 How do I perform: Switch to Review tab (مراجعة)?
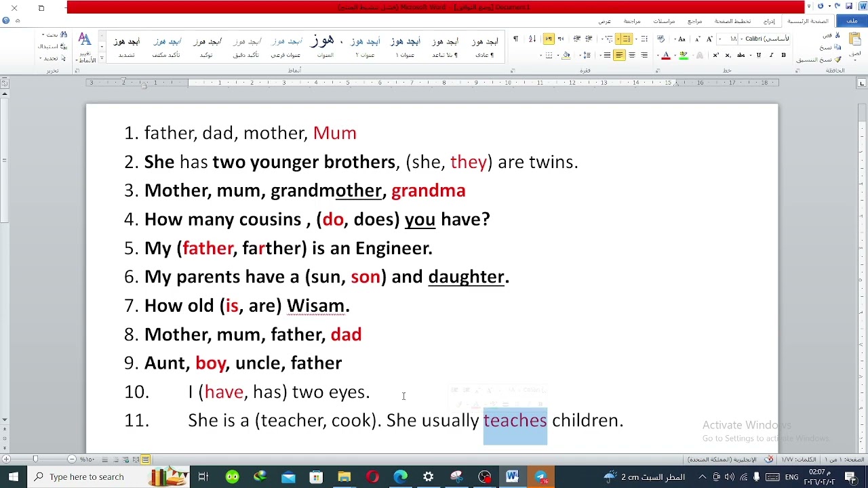click(x=632, y=21)
